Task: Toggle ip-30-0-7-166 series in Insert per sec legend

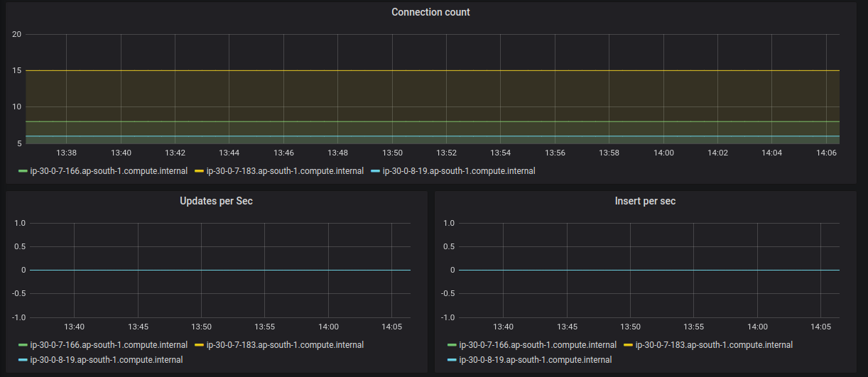Action: pyautogui.click(x=538, y=345)
